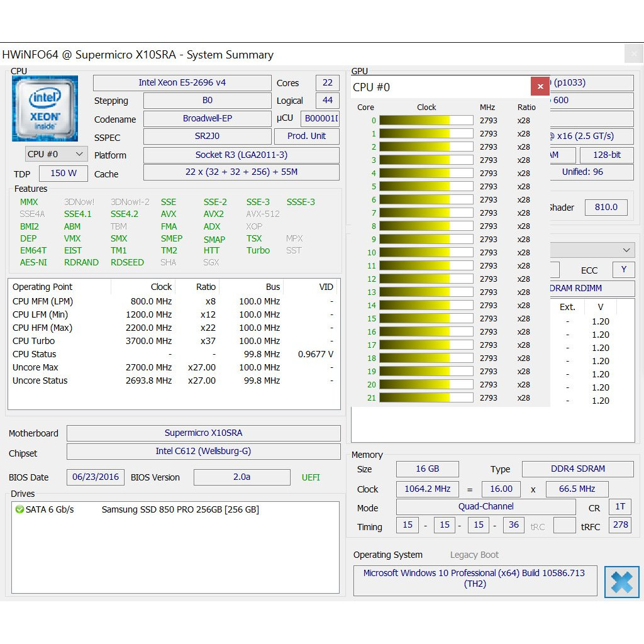Close the System Summary window via title X
The width and height of the screenshot is (644, 644).
(634, 54)
